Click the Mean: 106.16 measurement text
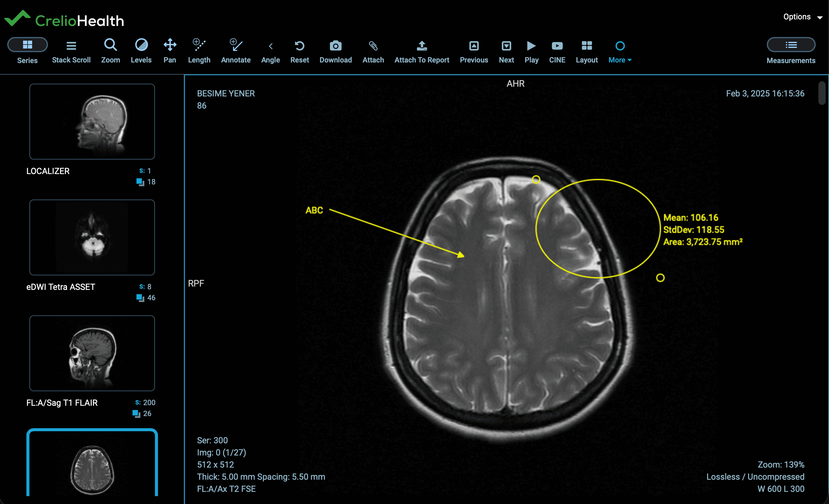The height and width of the screenshot is (504, 829). (690, 218)
